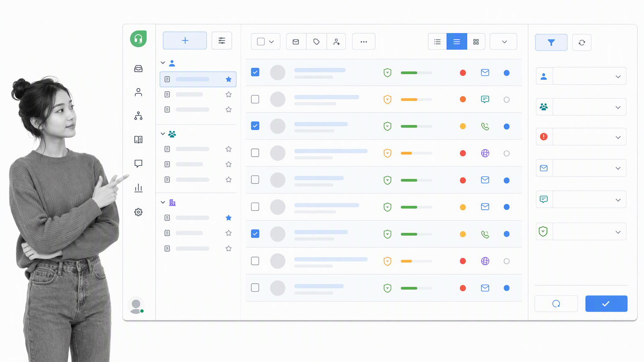Click the user avatar with green status dot
Viewport: 644px width, 362px height.
coord(136,305)
